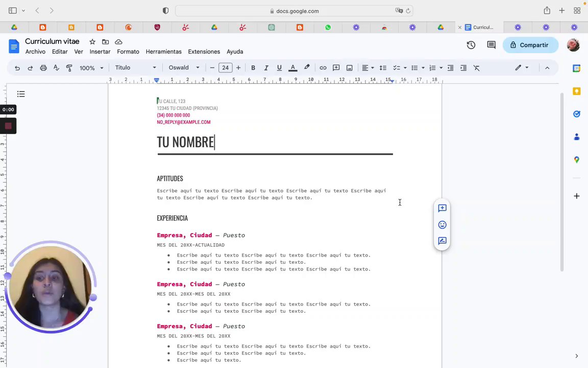
Task: Open bulleted list options arrow
Action: coord(423,68)
